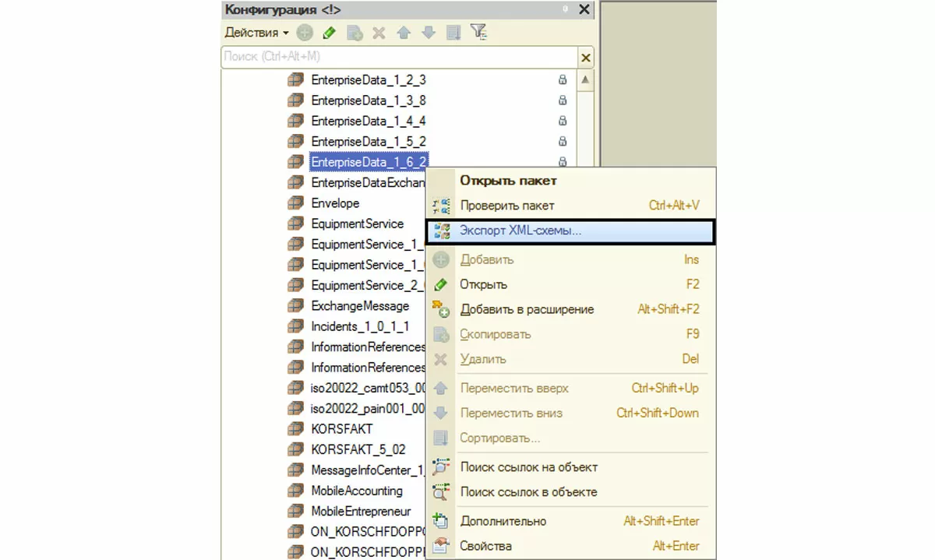Click Сортировать... menu entry
Viewport: 935px width, 560px height.
coord(570,438)
